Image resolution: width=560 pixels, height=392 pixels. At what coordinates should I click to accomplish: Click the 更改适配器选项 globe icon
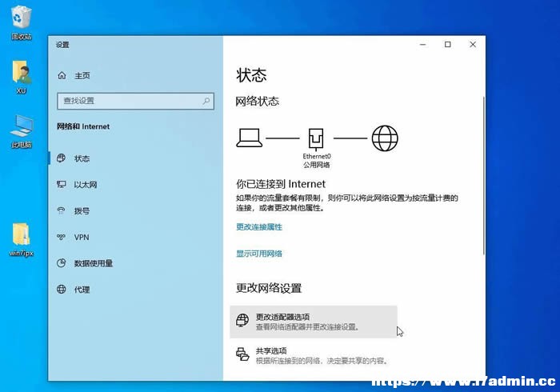click(x=242, y=320)
